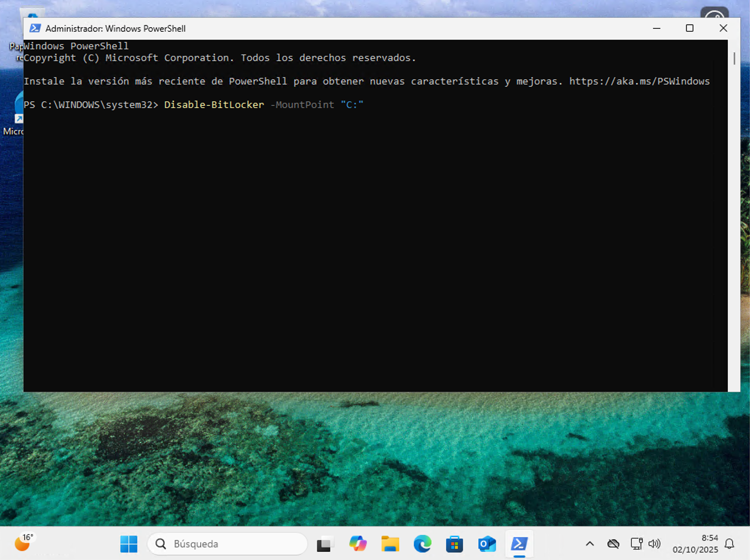Screen dimensions: 750x560
Task: Click the Disable-BitLocker command text
Action: pyautogui.click(x=214, y=105)
